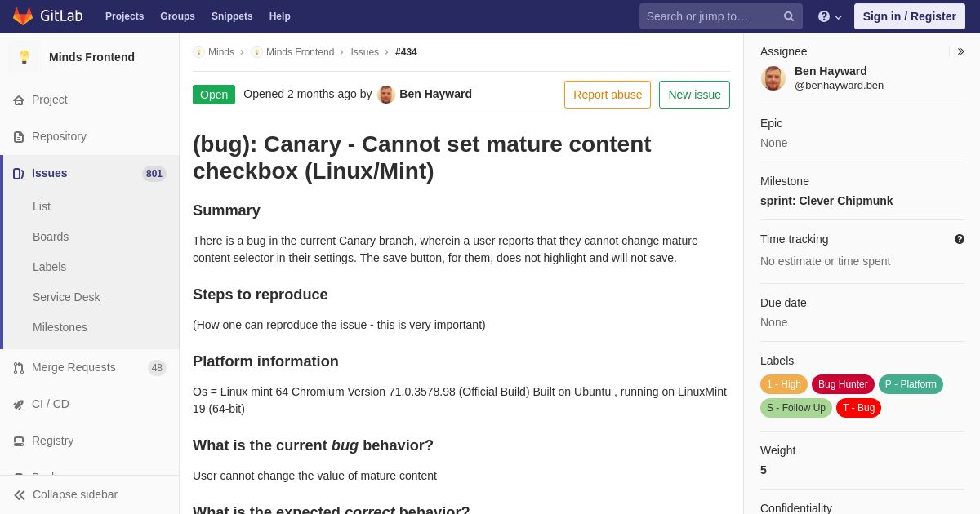Open the sprint: Clever Chipmunk milestone
The width and height of the screenshot is (980, 514).
pos(826,201)
